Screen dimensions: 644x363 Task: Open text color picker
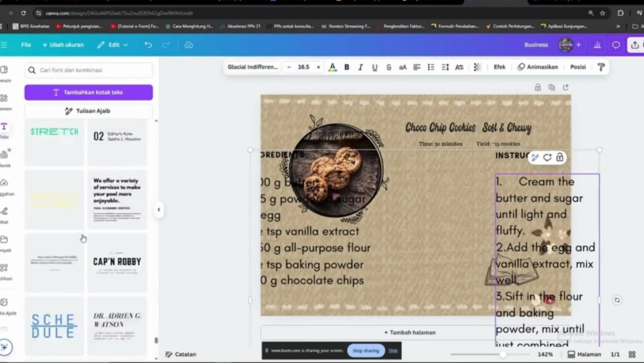333,67
